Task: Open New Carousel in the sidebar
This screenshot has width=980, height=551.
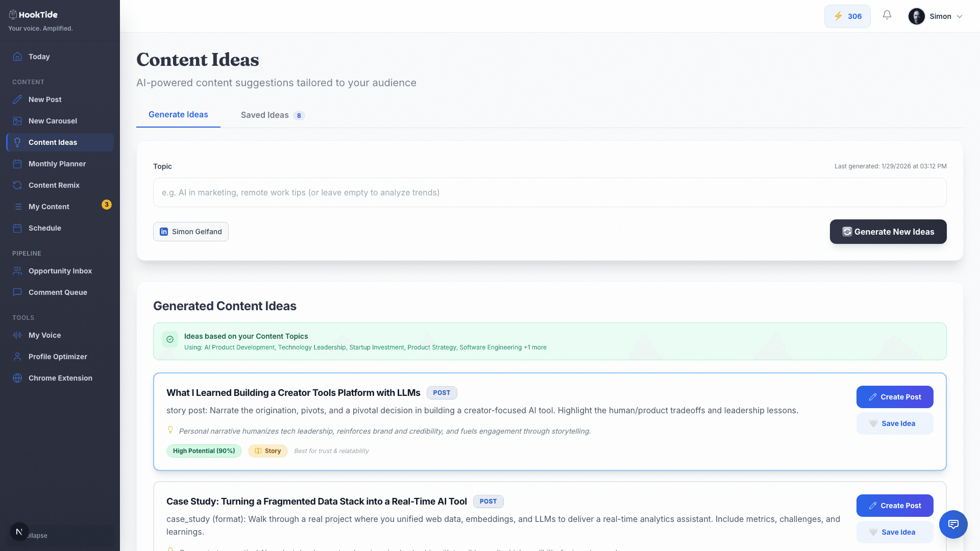Action: (60, 121)
